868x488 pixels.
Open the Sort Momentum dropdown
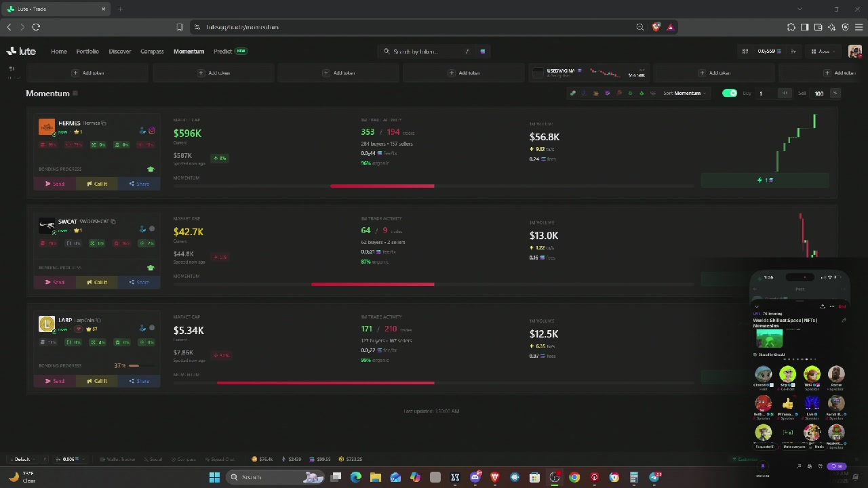point(685,94)
